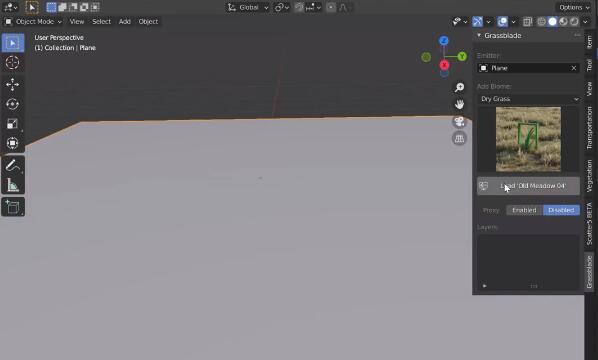The height and width of the screenshot is (360, 598).
Task: Open the editor type menu icon
Action: (10, 7)
